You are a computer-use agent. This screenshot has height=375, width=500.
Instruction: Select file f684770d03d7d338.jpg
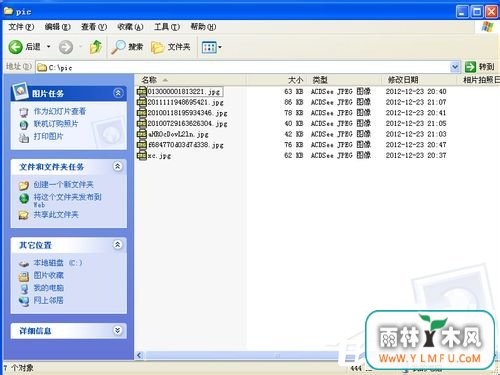click(x=186, y=145)
